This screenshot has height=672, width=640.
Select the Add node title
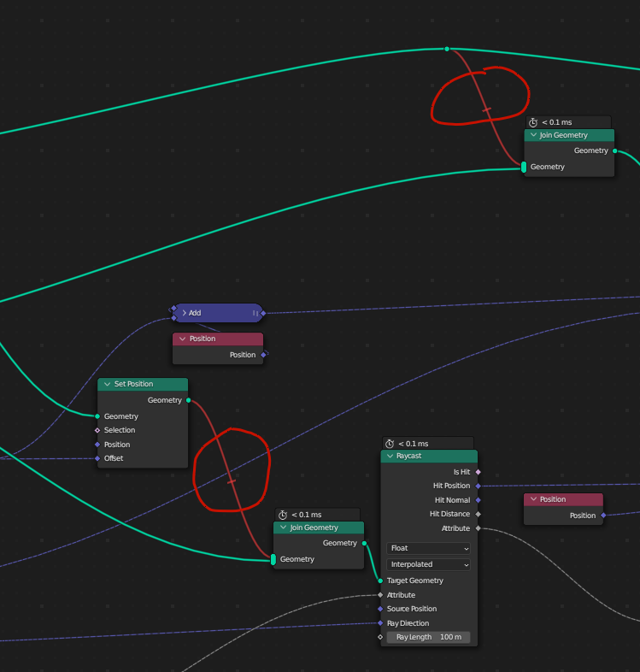pyautogui.click(x=195, y=313)
